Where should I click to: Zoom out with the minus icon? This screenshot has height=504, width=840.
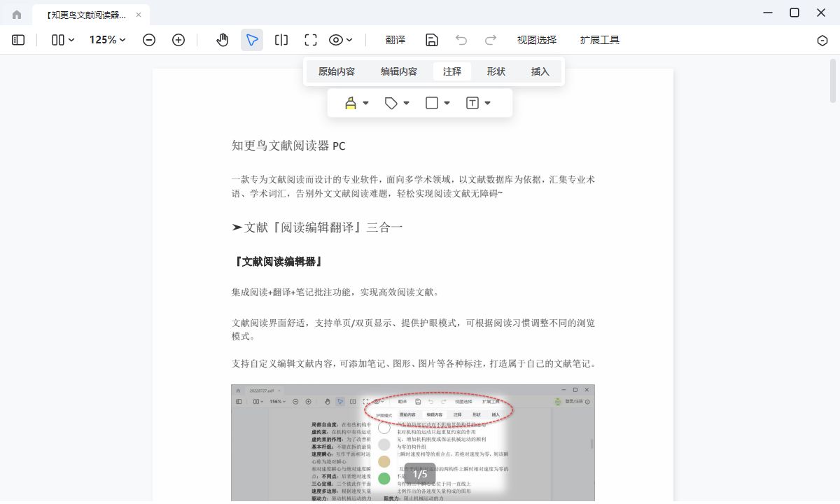[149, 40]
